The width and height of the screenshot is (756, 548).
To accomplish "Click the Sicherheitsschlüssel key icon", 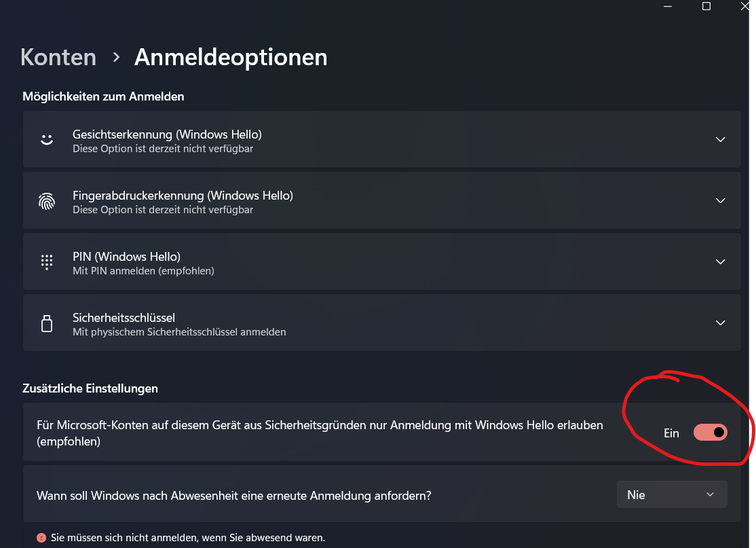I will [x=46, y=323].
